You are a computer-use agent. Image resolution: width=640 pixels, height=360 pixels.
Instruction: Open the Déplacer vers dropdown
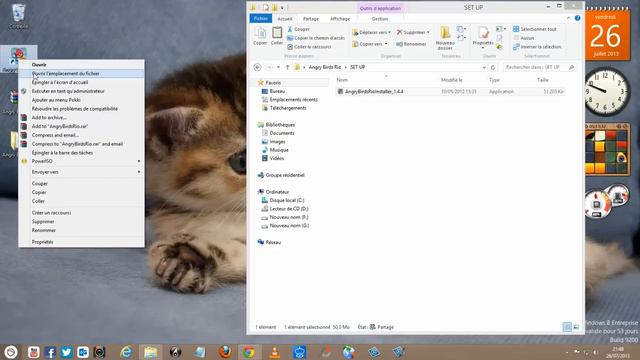[x=371, y=32]
